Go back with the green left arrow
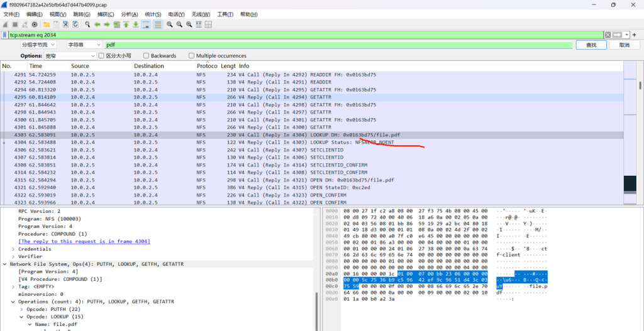 (x=97, y=24)
